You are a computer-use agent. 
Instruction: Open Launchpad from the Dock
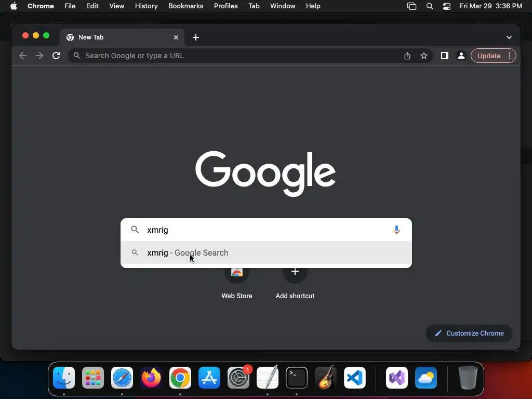(x=93, y=378)
